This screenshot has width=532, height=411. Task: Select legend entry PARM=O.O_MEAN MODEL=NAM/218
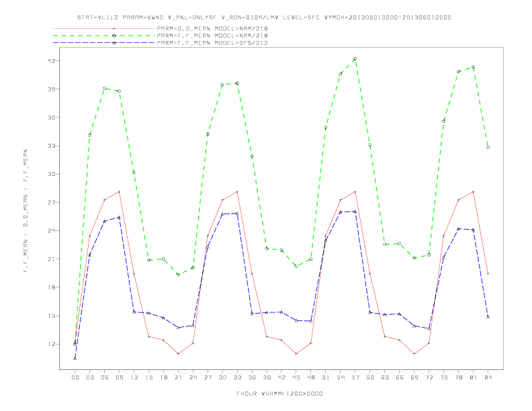212,28
